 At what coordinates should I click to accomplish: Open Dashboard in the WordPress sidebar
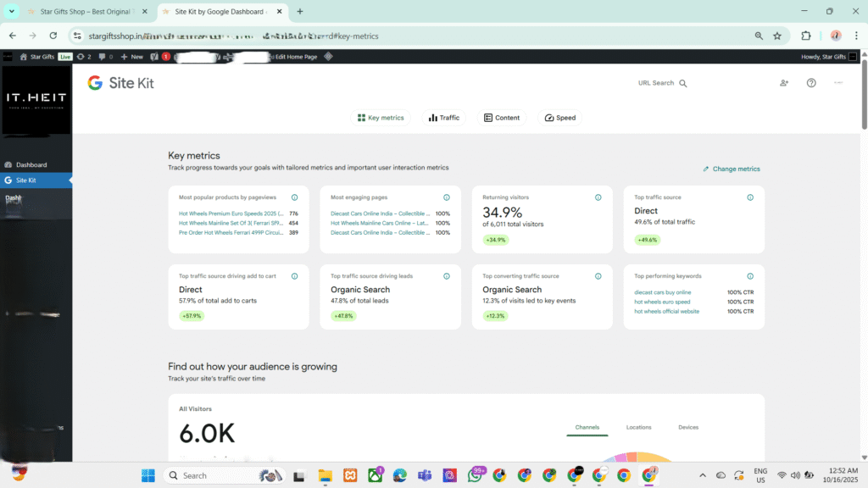(31, 165)
